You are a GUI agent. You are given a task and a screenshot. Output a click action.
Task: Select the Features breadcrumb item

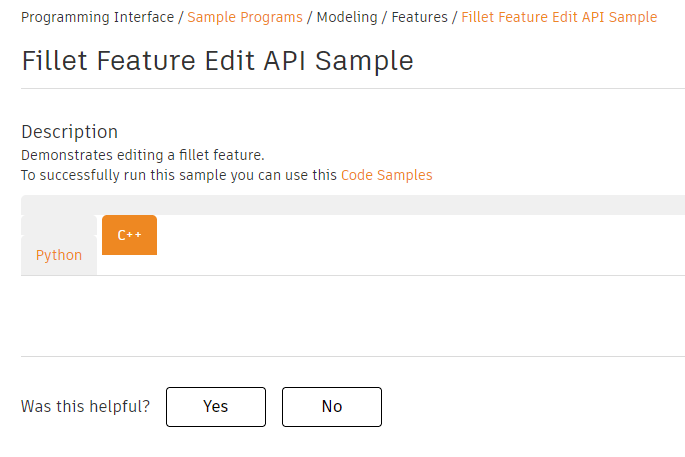(419, 17)
